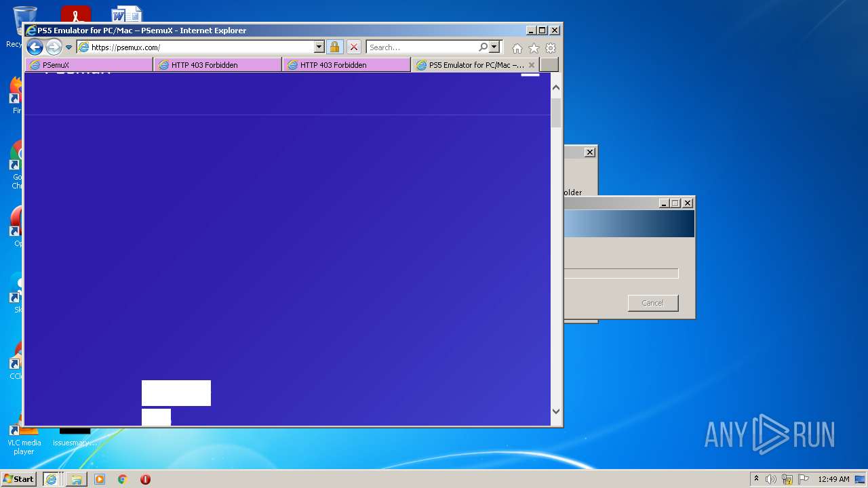The height and width of the screenshot is (488, 868).
Task: View the security report lock icon
Action: coord(334,47)
